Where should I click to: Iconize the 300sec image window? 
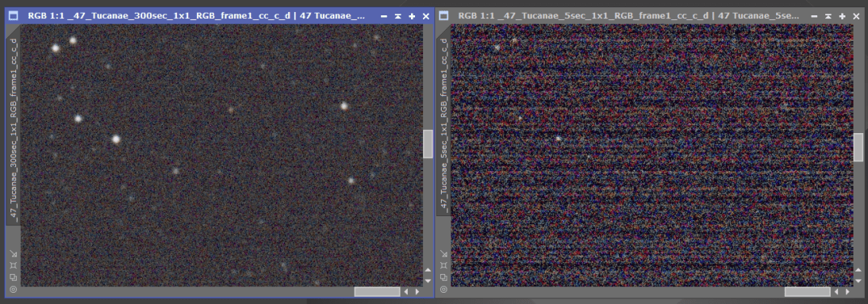[x=384, y=17]
